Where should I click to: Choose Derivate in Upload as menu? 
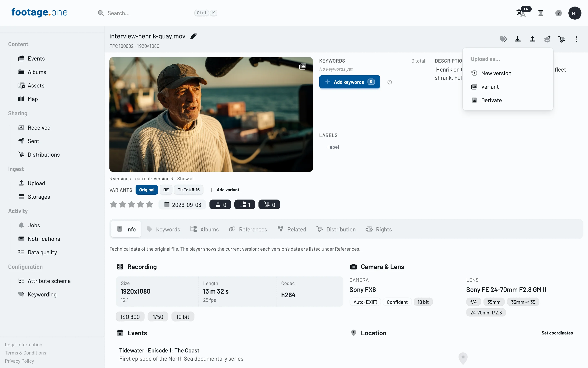(508, 100)
